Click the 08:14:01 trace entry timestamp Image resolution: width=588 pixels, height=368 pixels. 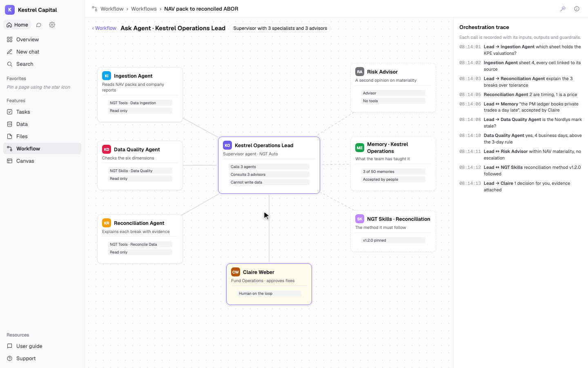click(x=470, y=47)
